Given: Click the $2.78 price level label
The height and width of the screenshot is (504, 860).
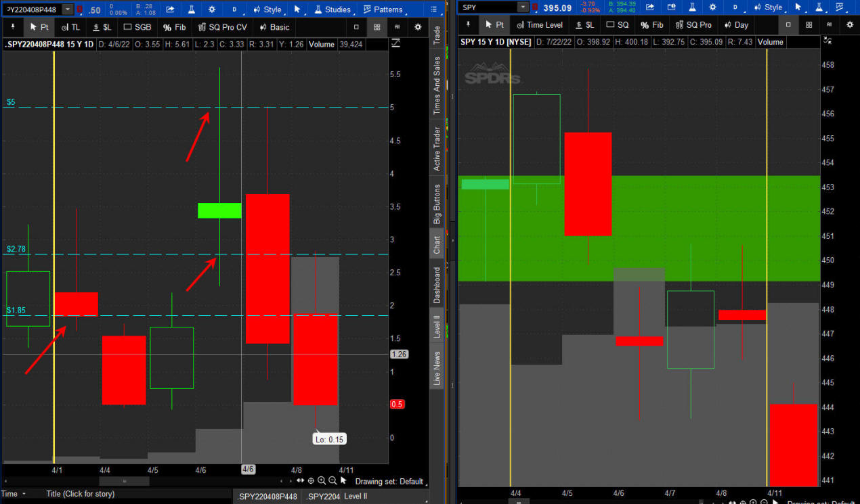Looking at the screenshot, I should 16,249.
